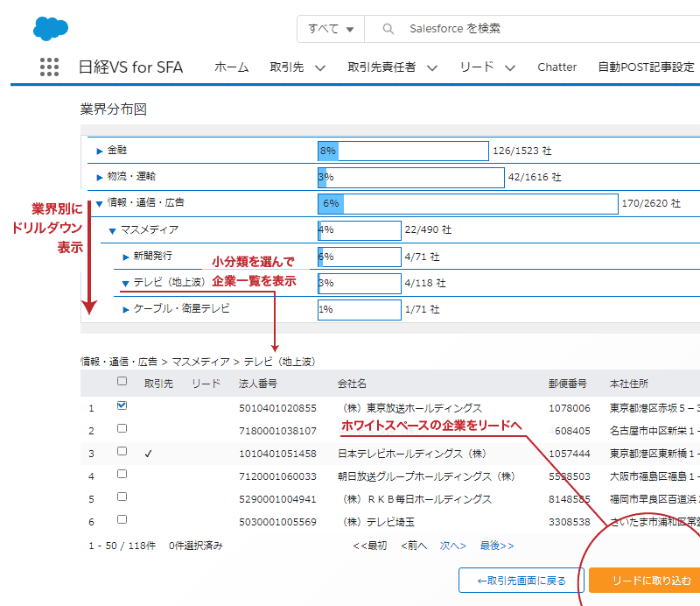Open the 自動POST記事設定 tab
The height and width of the screenshot is (606, 700).
click(x=646, y=67)
